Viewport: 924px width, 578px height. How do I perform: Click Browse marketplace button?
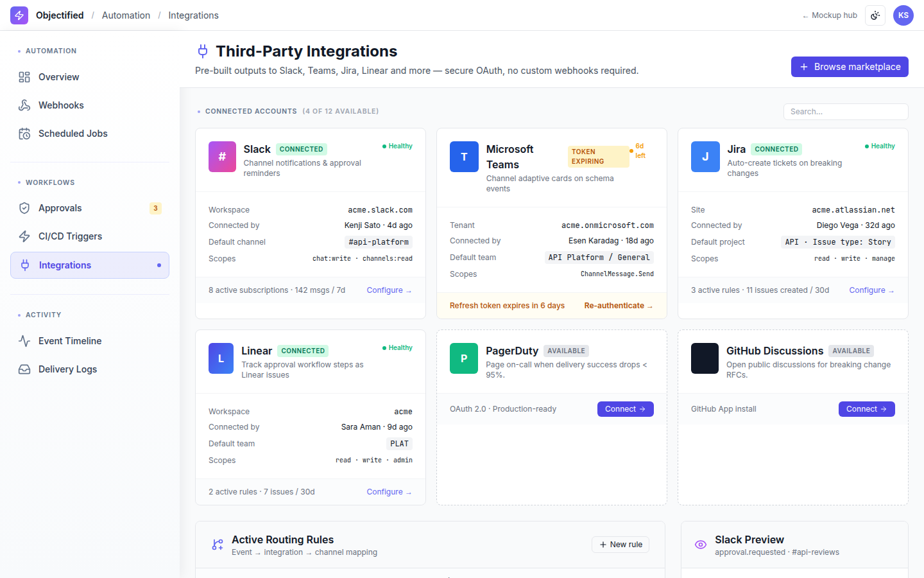pyautogui.click(x=850, y=67)
